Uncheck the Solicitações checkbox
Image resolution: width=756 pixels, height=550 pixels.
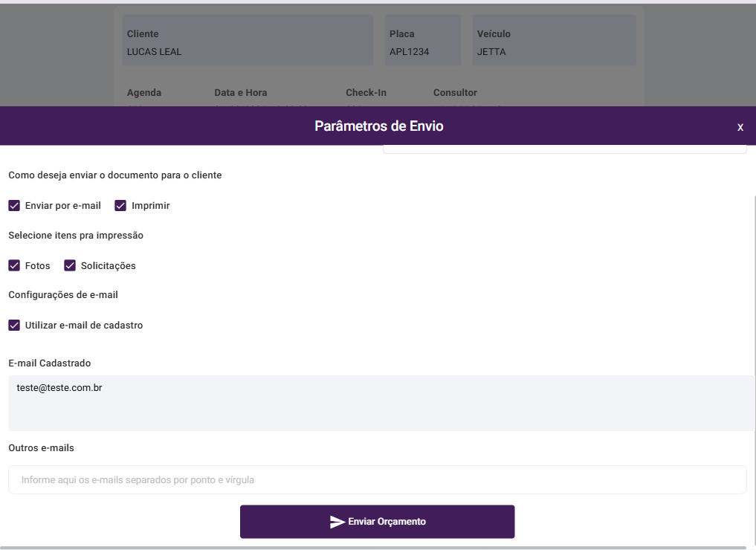click(x=71, y=265)
